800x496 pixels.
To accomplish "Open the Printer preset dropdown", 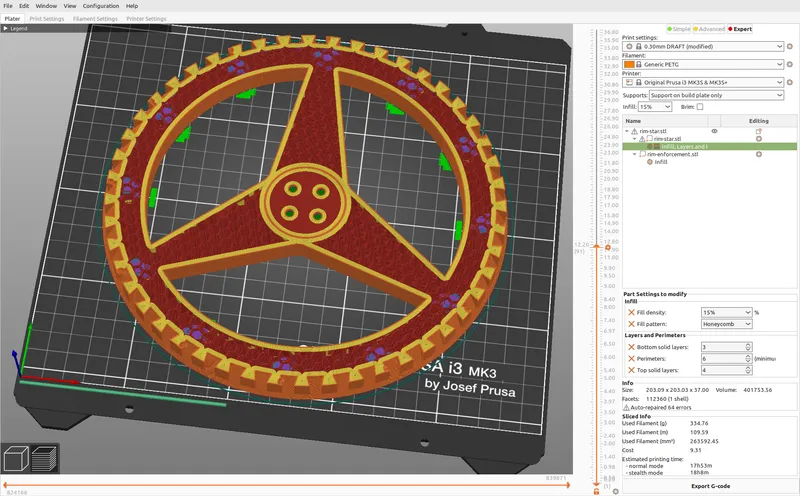I will coord(703,82).
